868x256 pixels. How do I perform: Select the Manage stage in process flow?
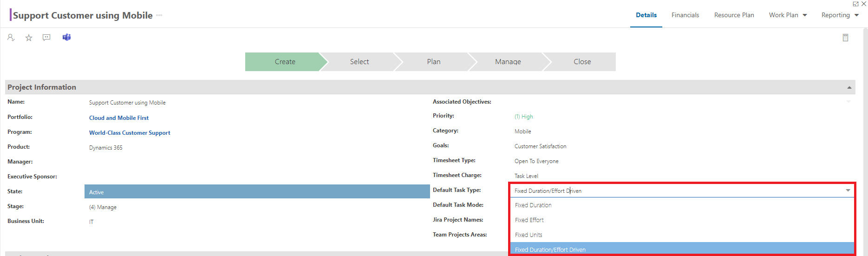[x=508, y=62]
